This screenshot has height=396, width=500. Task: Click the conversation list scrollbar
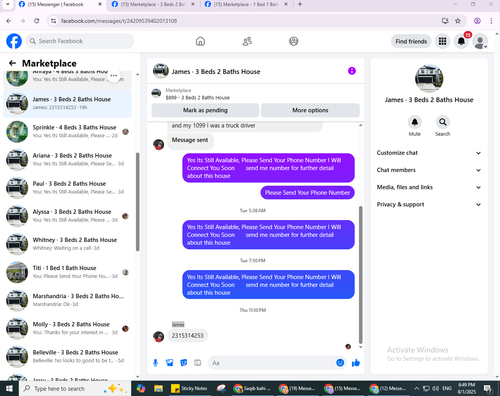pos(138,202)
